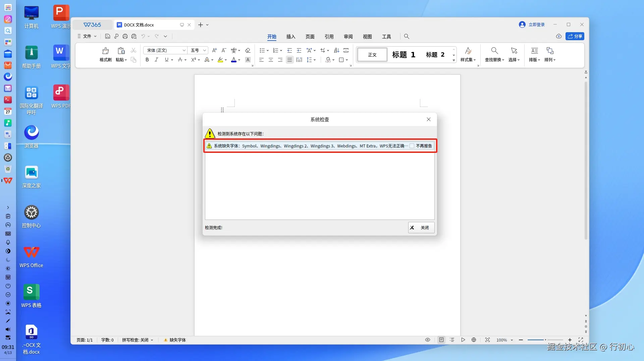Open full screen view from status bar
Image resolution: width=644 pixels, height=361 pixels.
tap(581, 340)
